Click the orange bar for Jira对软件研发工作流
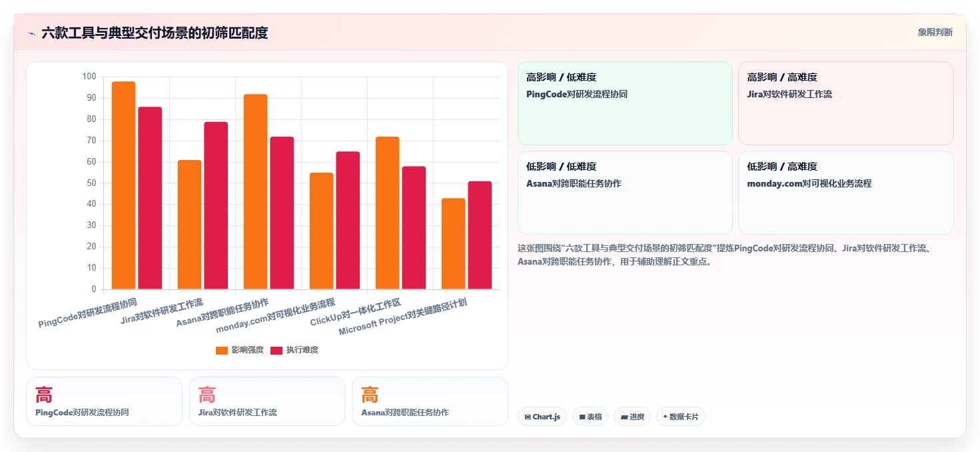The image size is (980, 452). point(189,225)
